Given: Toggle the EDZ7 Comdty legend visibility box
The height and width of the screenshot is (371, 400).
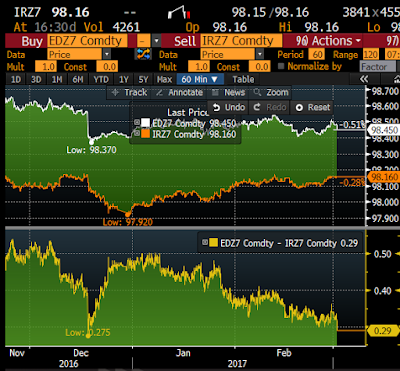Looking at the screenshot, I should tap(137, 122).
